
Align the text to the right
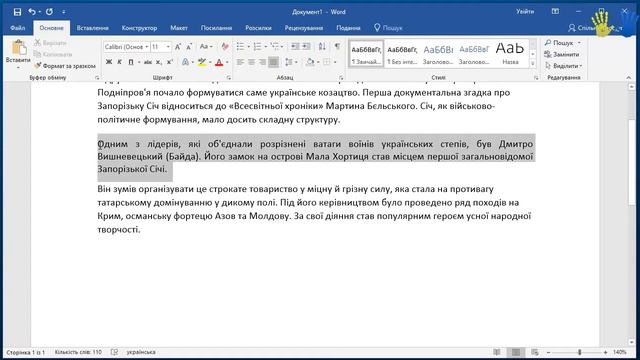point(262,62)
